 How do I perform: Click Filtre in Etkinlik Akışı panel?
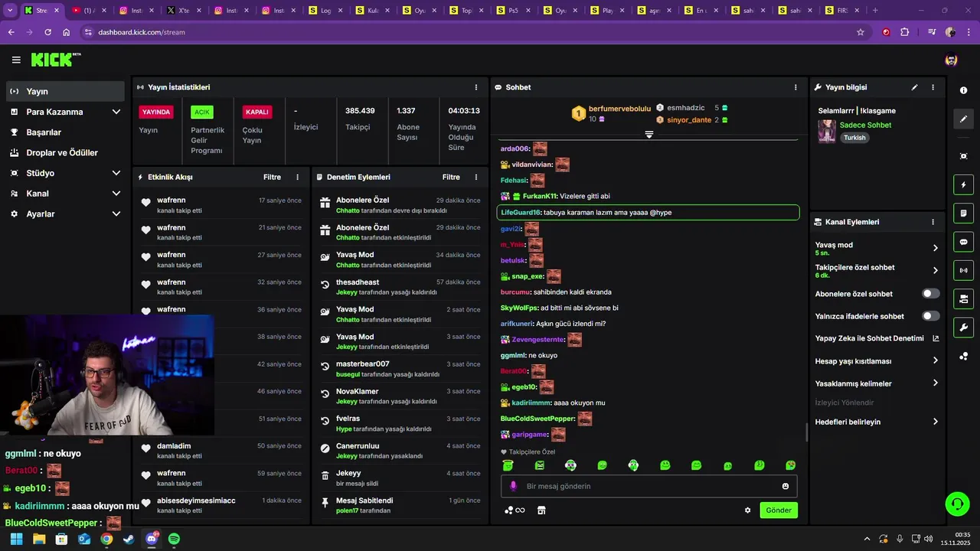[x=272, y=177]
